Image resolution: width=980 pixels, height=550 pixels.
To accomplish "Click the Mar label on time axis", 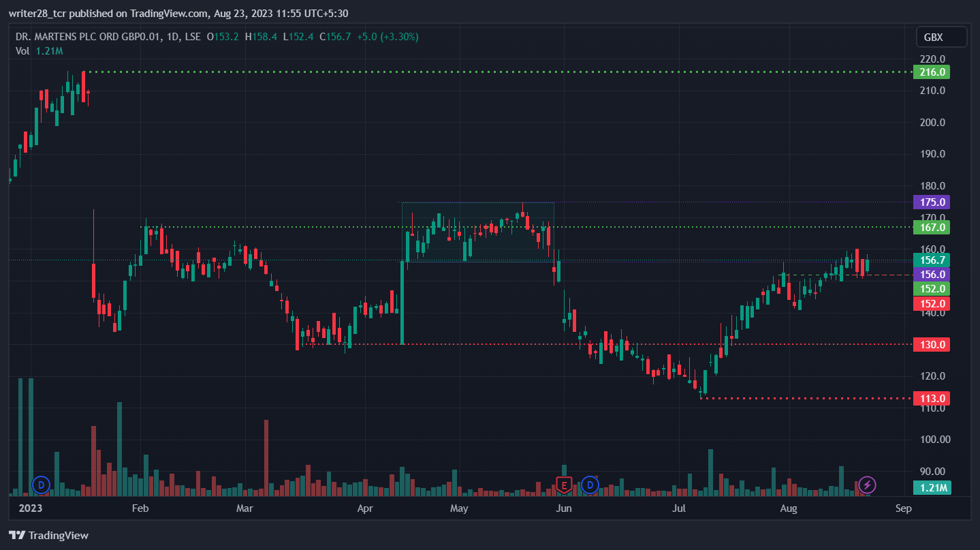I will (x=244, y=508).
